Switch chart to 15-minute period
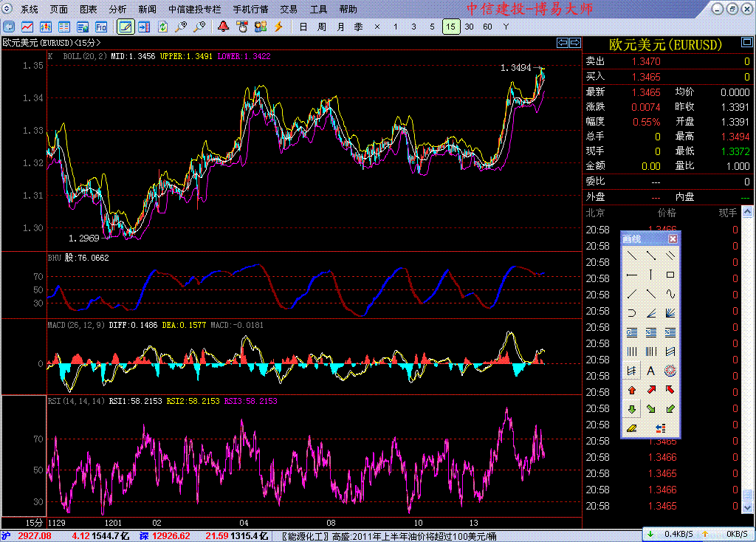 click(x=450, y=27)
